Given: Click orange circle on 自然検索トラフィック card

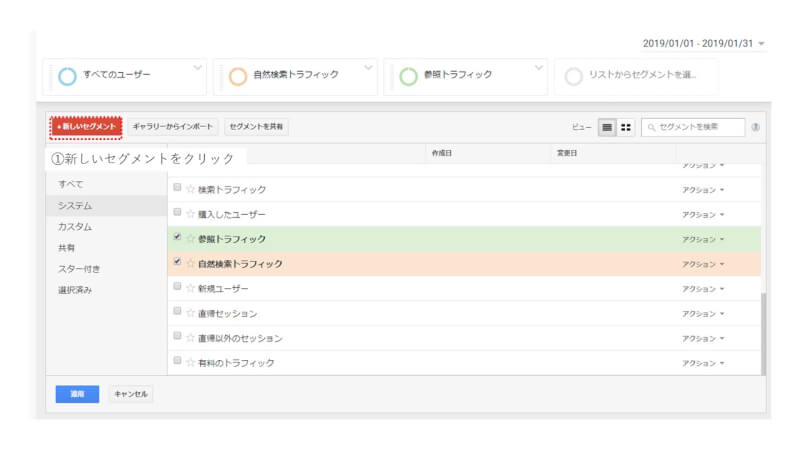Looking at the screenshot, I should click(x=238, y=77).
